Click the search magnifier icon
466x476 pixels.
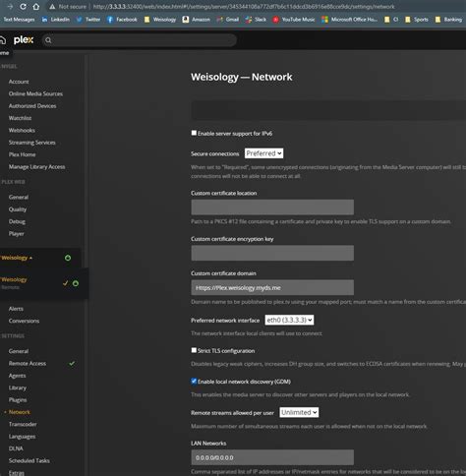click(48, 40)
